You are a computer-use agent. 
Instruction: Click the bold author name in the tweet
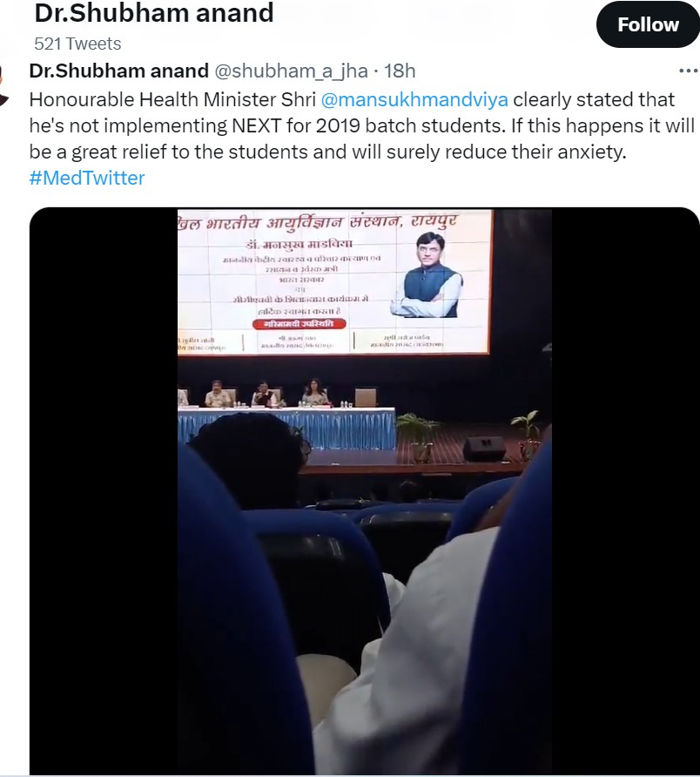point(119,71)
